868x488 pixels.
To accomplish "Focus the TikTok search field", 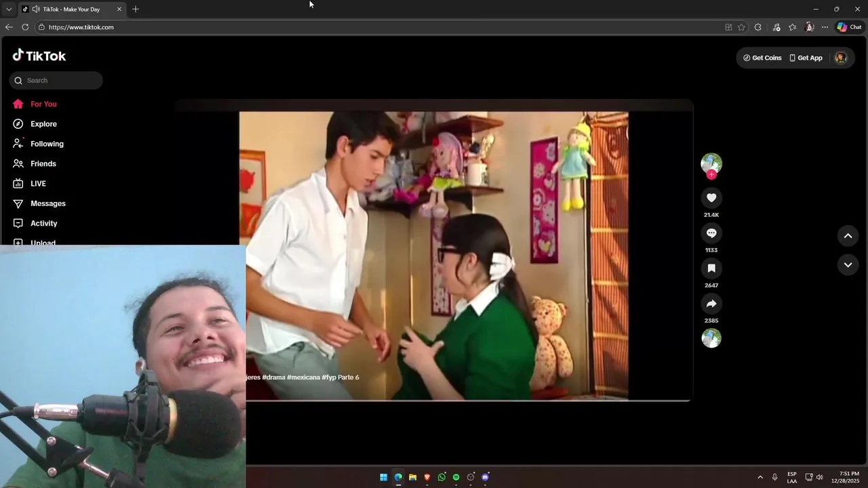I will click(56, 80).
